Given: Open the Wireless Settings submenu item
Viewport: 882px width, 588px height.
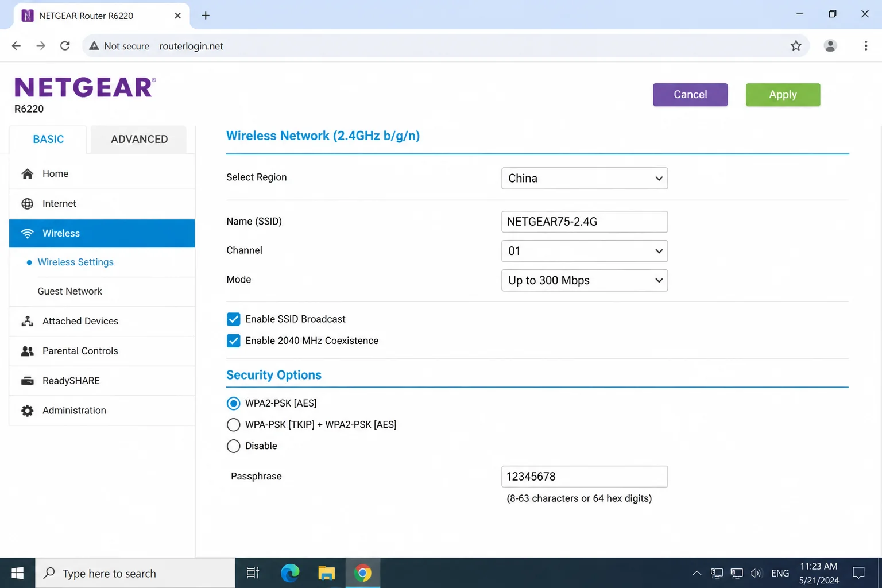Looking at the screenshot, I should (x=75, y=262).
